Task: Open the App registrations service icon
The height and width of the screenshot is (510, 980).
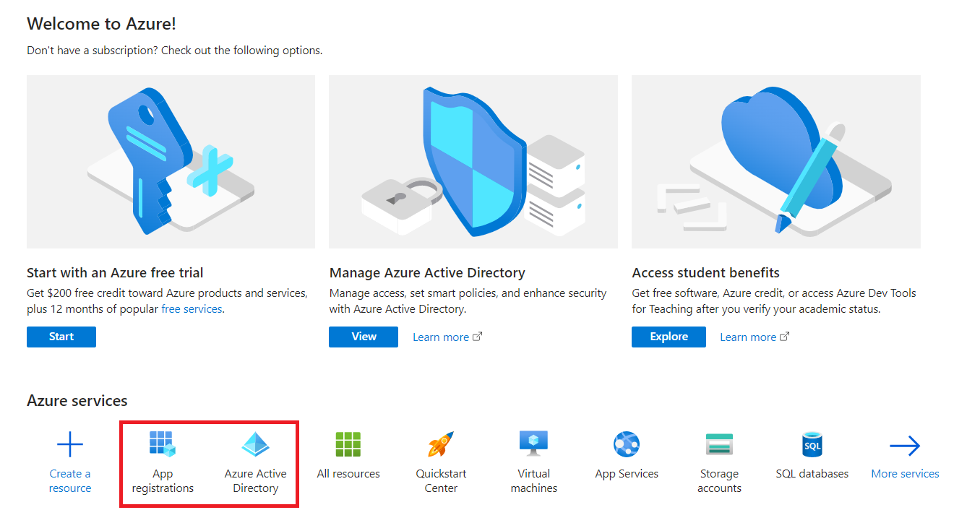Action: [163, 444]
